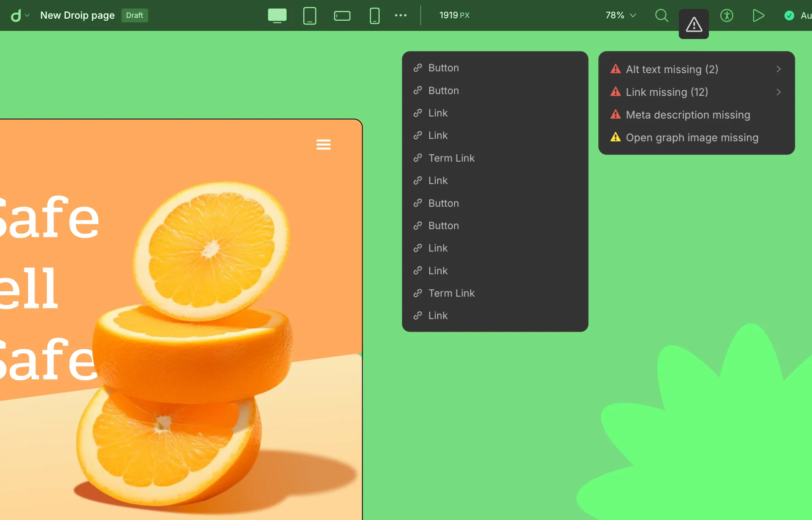Switch to tablet portrait viewport
Image resolution: width=812 pixels, height=520 pixels.
tap(309, 15)
